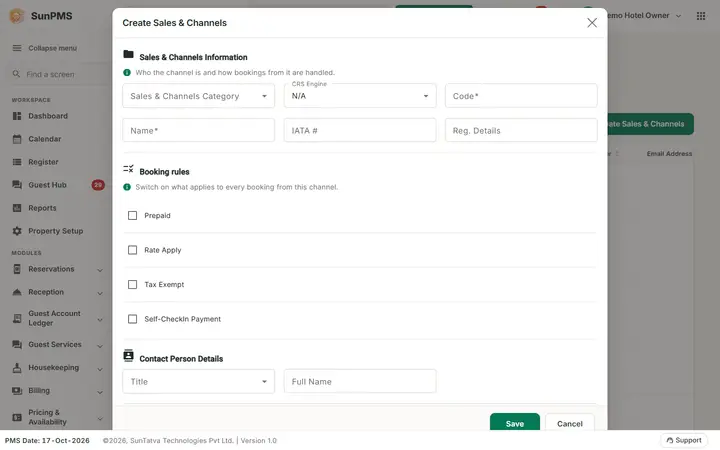
Task: Open the Sales & Channels Category dropdown
Action: tap(198, 96)
